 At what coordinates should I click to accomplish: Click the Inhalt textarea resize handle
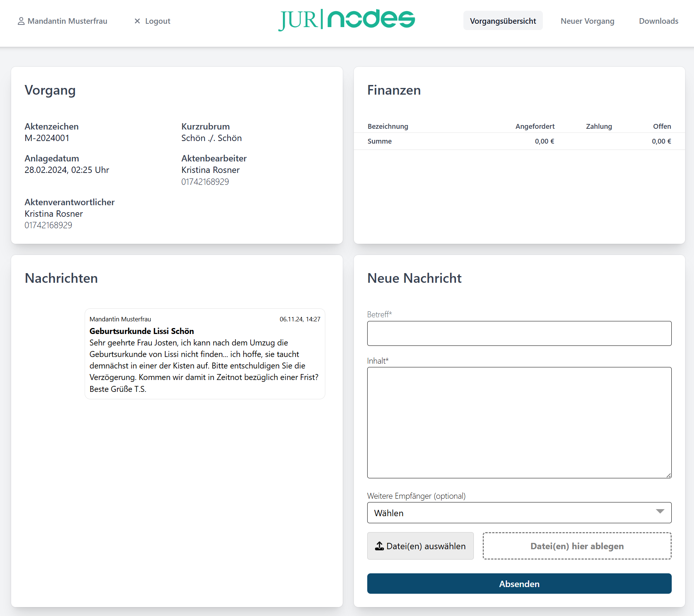point(668,475)
